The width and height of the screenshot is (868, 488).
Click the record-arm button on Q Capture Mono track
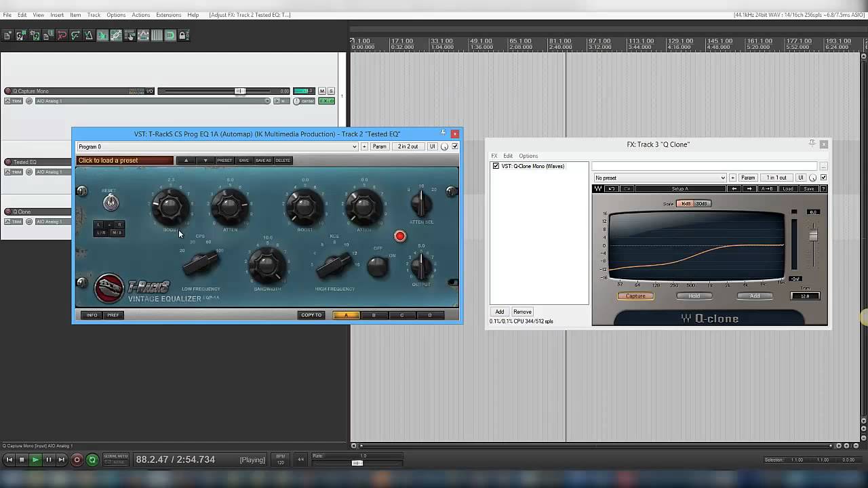[7, 91]
